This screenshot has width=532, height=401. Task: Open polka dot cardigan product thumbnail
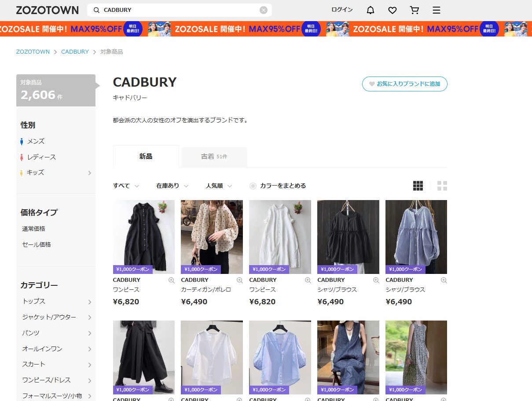(212, 237)
